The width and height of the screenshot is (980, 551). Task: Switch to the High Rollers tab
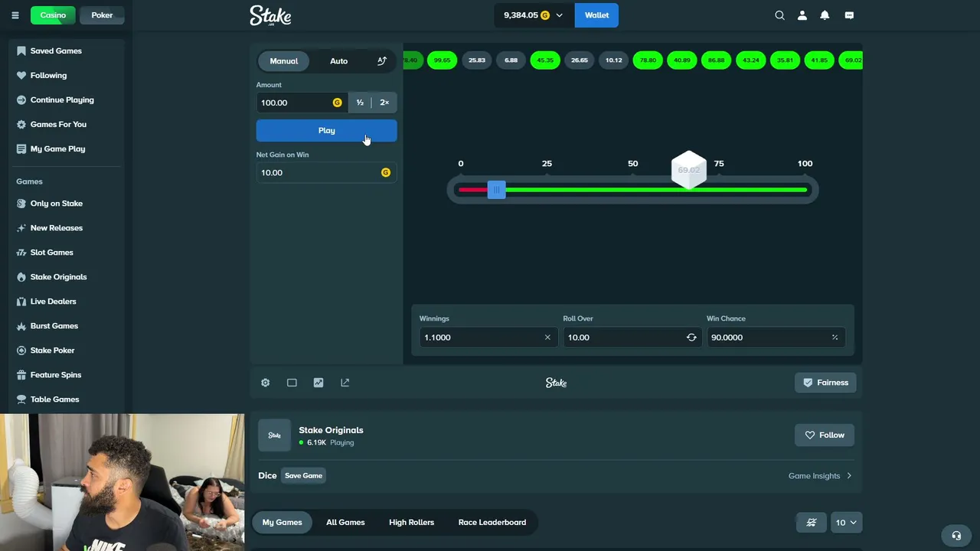point(411,523)
